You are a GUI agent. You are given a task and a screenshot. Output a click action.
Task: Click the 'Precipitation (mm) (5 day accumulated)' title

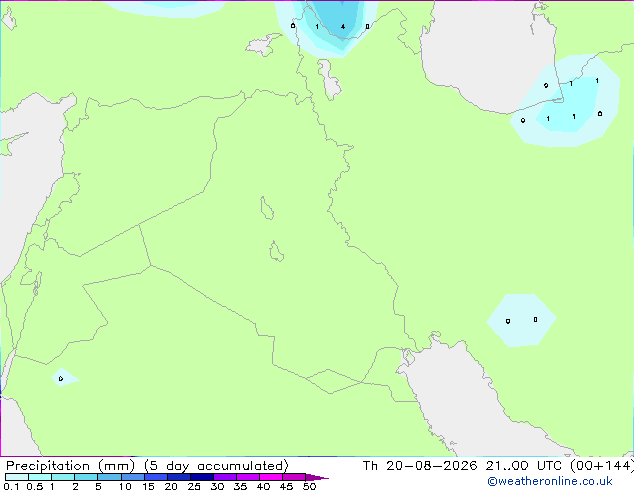[x=147, y=466]
